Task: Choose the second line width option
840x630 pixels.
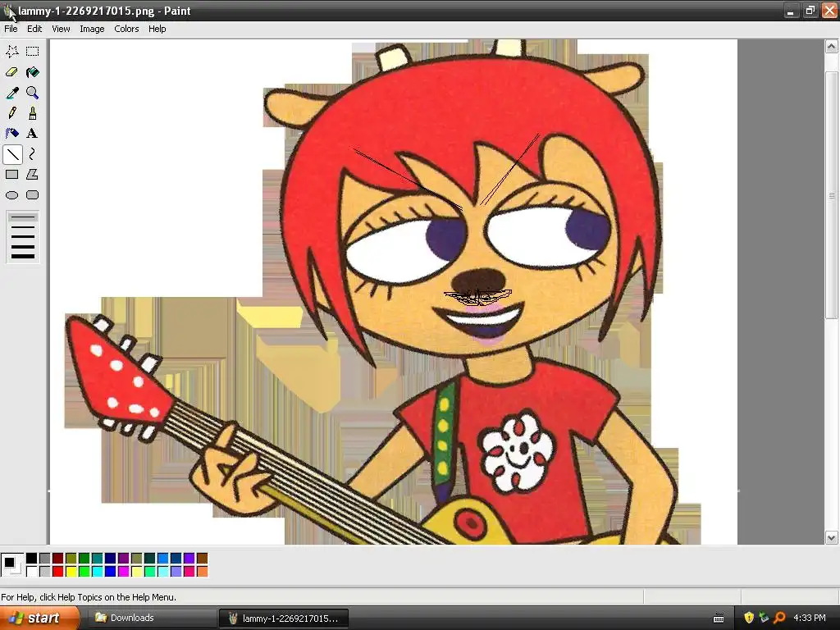Action: pyautogui.click(x=23, y=227)
